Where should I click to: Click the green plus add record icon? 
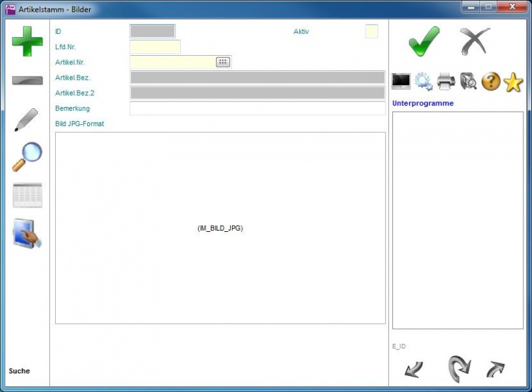point(27,41)
